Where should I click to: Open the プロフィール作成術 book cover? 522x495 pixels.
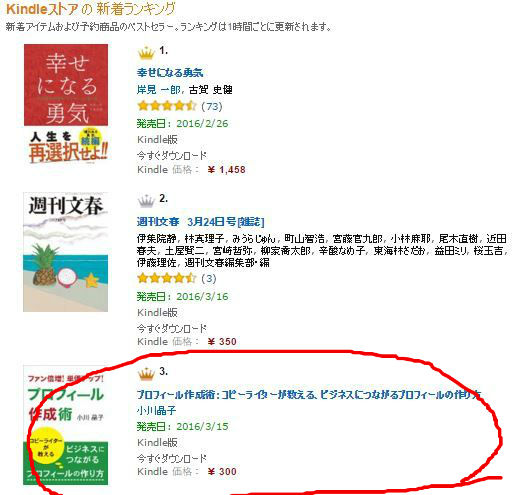(x=65, y=425)
